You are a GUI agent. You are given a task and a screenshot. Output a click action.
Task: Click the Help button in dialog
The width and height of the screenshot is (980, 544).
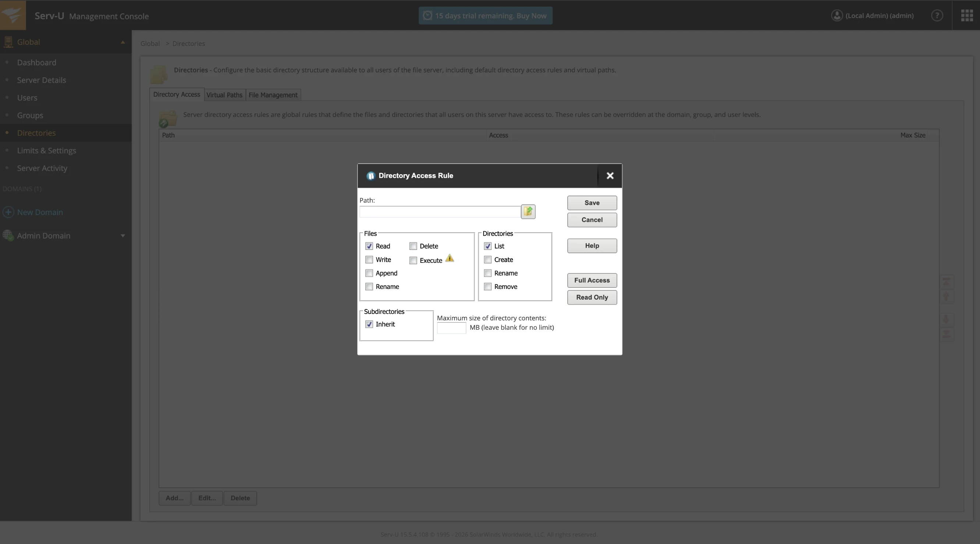(x=592, y=246)
